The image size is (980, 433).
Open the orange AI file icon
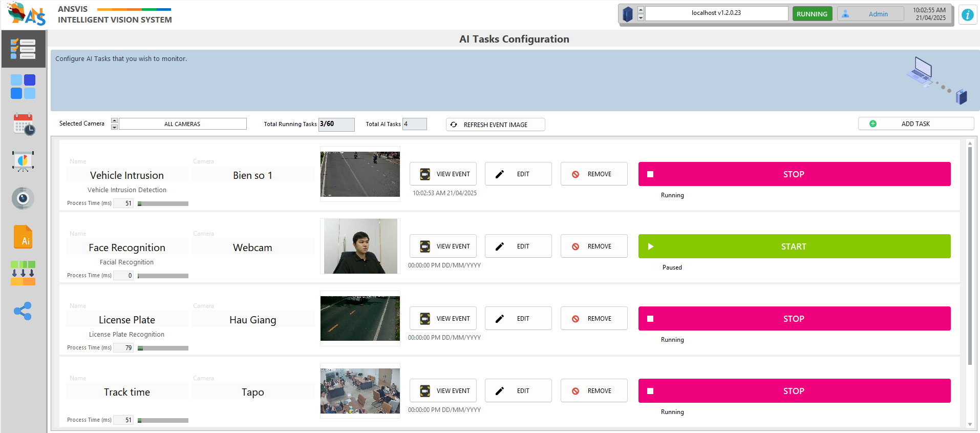pos(23,237)
